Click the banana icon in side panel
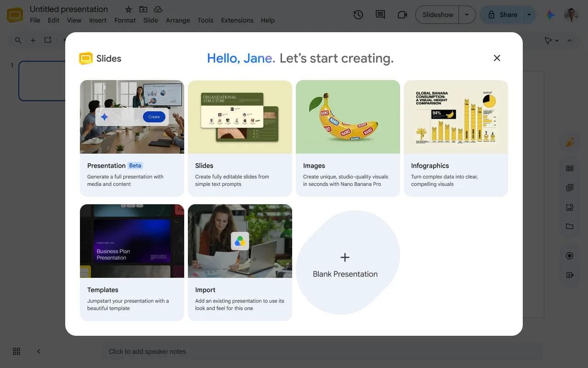588x368 pixels. (x=570, y=142)
